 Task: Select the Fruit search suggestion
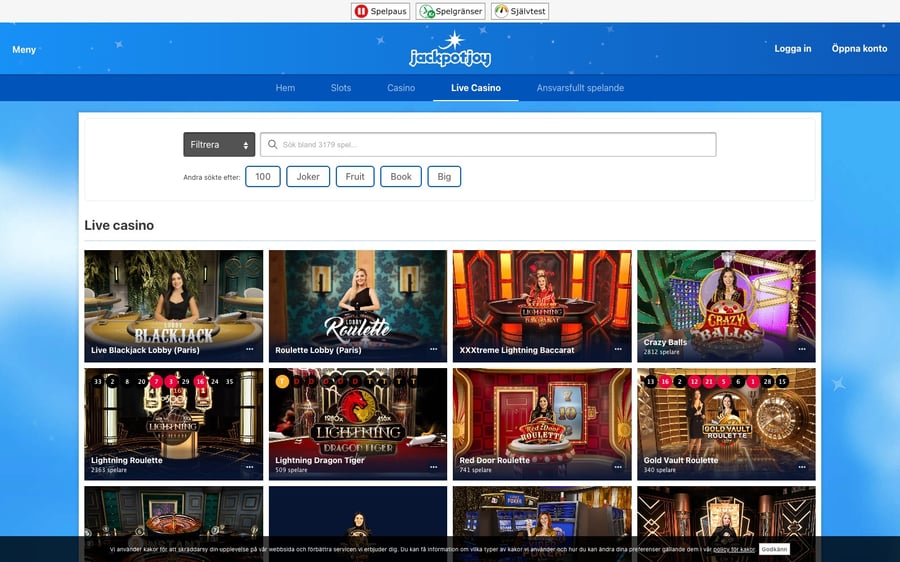(355, 177)
